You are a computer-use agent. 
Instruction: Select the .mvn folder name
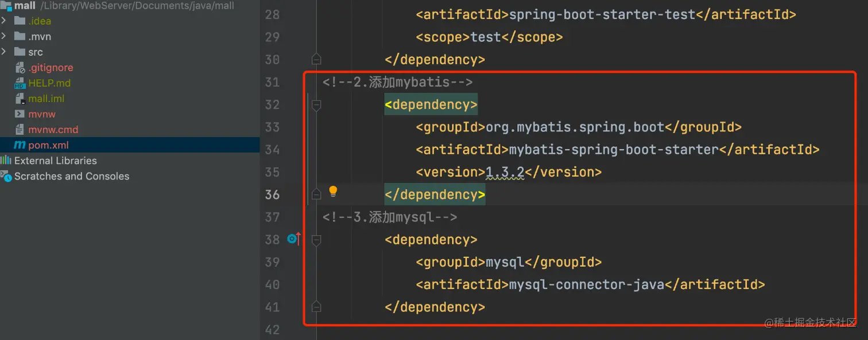(40, 36)
